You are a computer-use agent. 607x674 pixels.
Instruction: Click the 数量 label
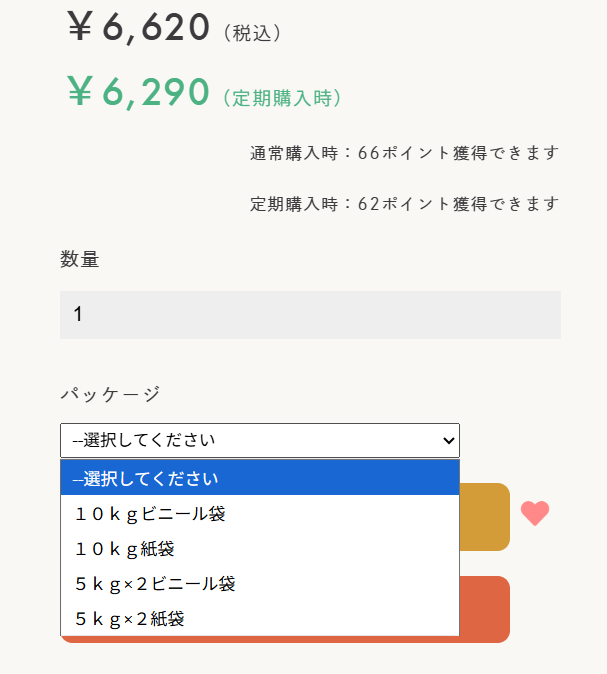click(x=80, y=260)
